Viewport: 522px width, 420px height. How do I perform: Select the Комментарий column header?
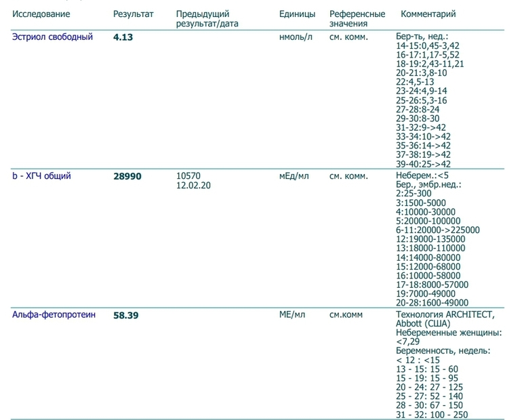click(x=428, y=14)
